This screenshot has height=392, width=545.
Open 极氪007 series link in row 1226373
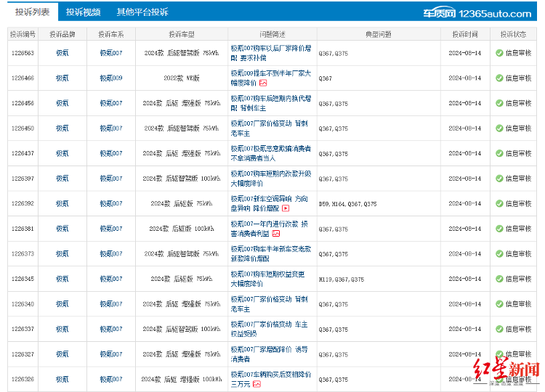click(x=111, y=254)
